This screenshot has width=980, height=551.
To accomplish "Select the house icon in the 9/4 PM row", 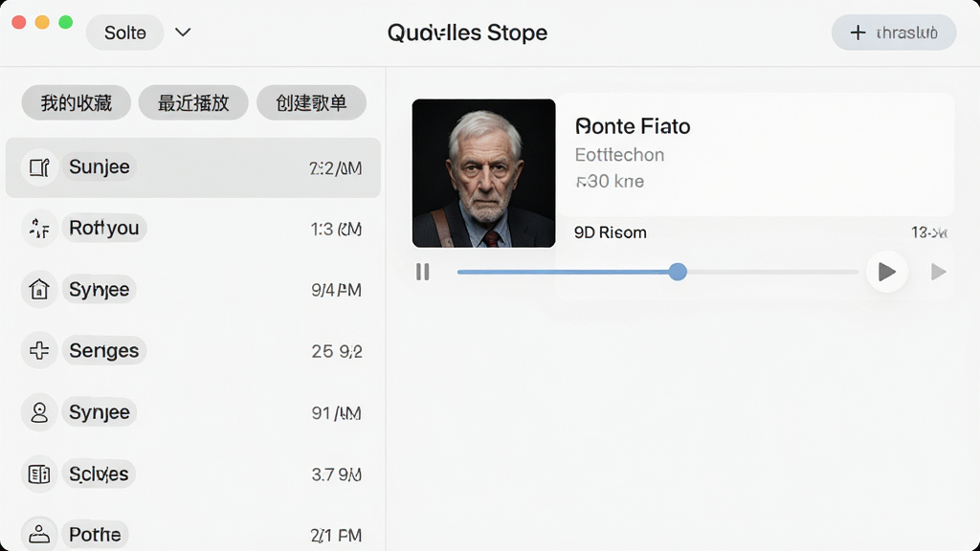I will pos(39,289).
